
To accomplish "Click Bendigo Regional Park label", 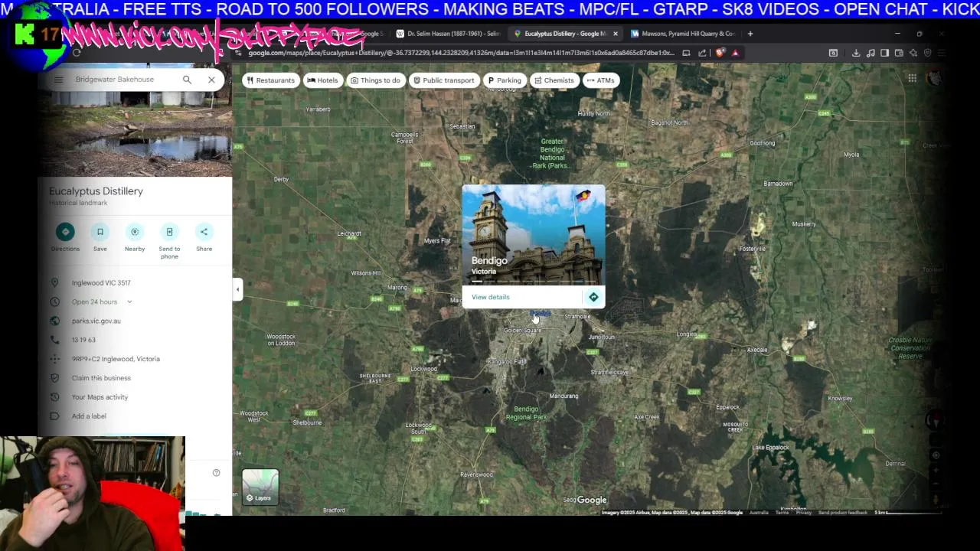I will coord(526,413).
